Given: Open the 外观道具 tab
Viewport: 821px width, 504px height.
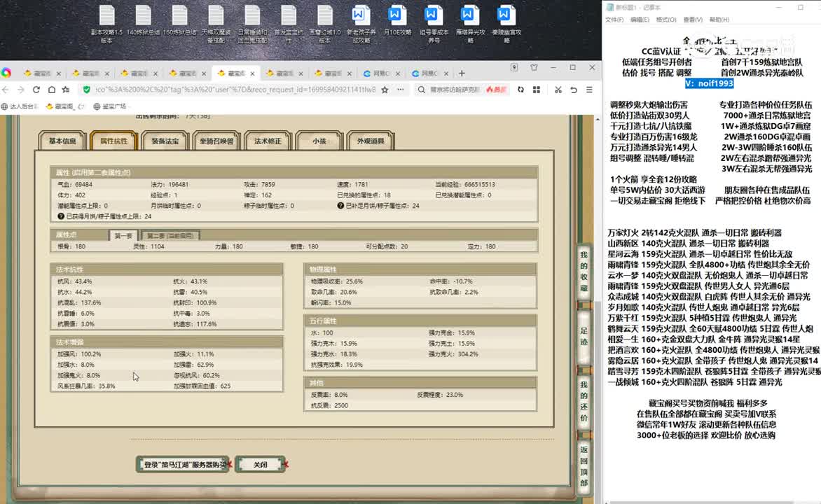Looking at the screenshot, I should click(x=370, y=141).
